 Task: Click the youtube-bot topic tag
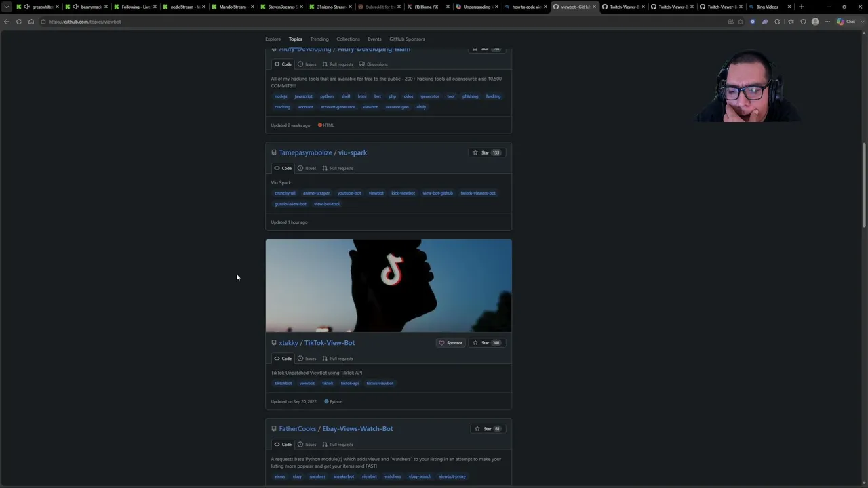(349, 193)
